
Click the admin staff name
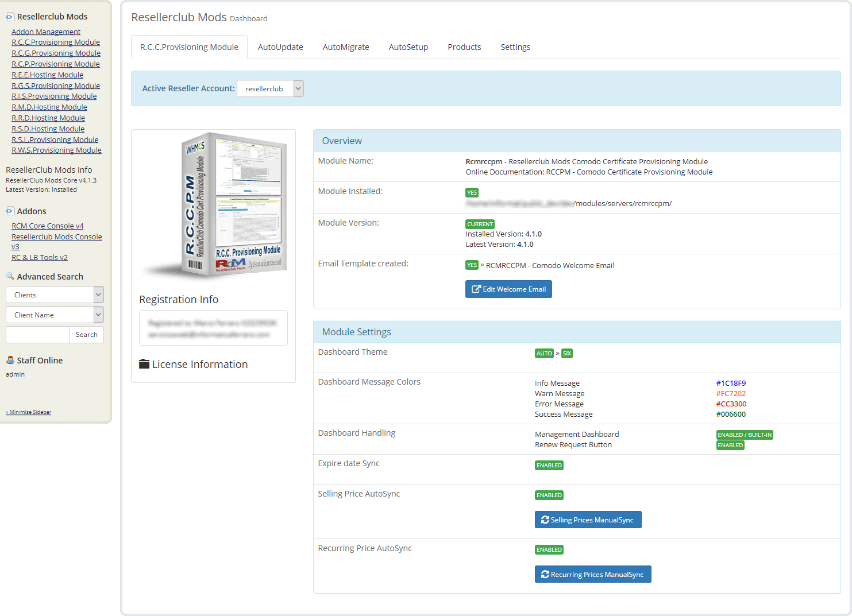coord(16,374)
